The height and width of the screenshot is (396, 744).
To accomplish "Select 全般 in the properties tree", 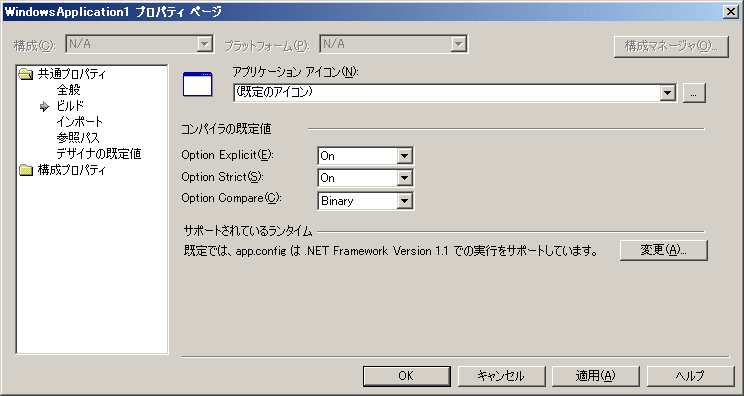I will (x=69, y=90).
